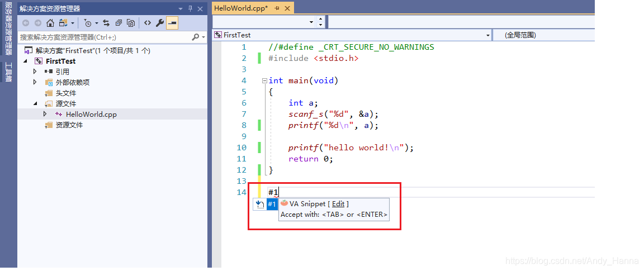
Task: Click the snippet arrow icon in suggestion list
Action: click(259, 204)
